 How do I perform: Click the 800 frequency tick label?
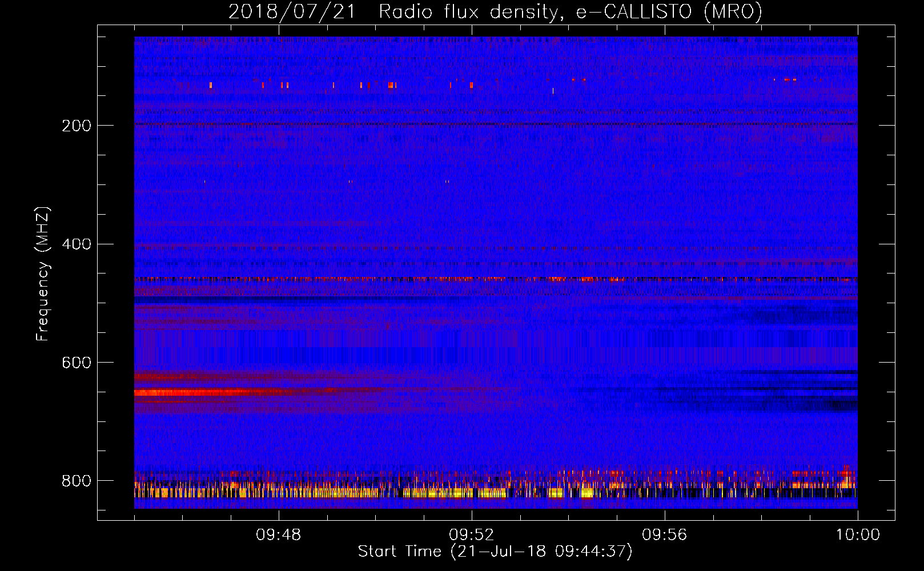tap(77, 481)
